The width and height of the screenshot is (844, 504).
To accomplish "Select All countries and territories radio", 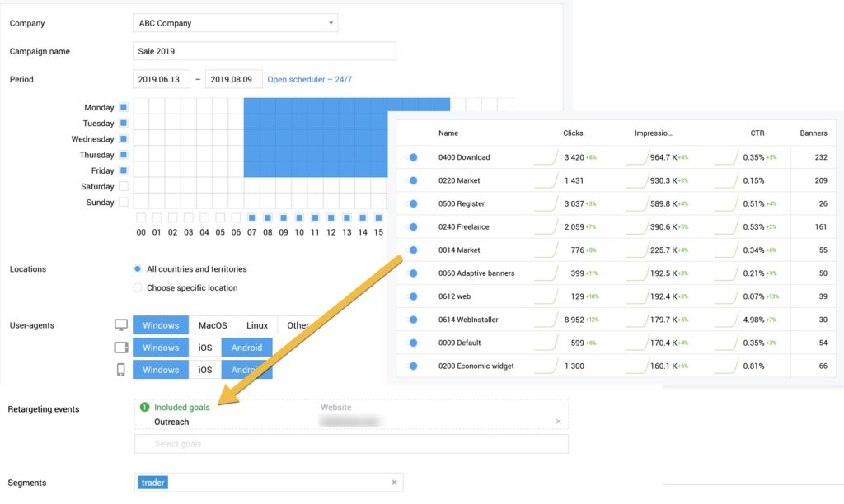I will pos(138,269).
